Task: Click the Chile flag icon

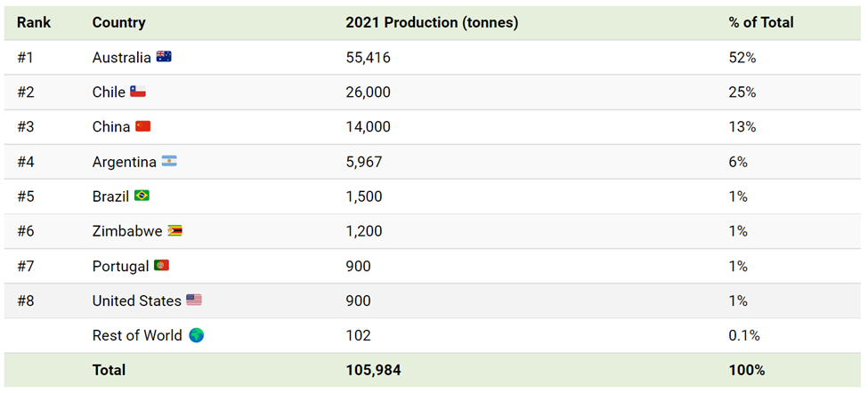Action: pos(137,92)
